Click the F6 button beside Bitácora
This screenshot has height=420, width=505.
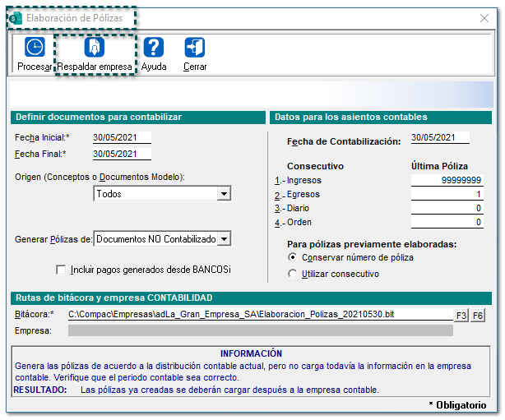[478, 316]
